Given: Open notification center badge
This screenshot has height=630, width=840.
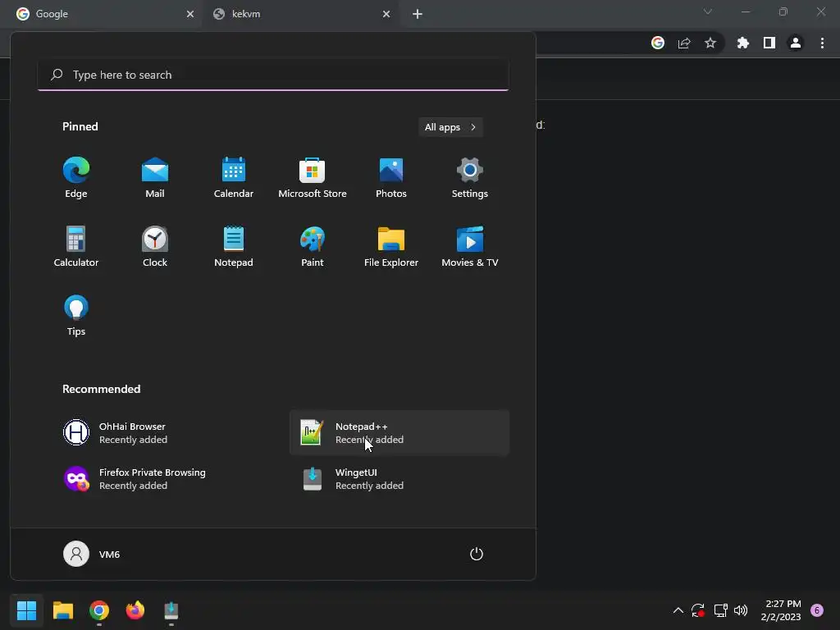Looking at the screenshot, I should (x=817, y=610).
